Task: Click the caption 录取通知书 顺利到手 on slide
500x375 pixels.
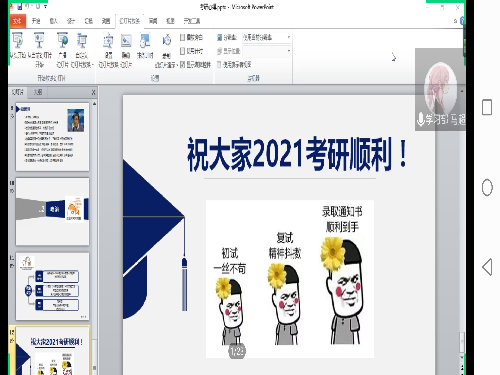Action: (342, 219)
